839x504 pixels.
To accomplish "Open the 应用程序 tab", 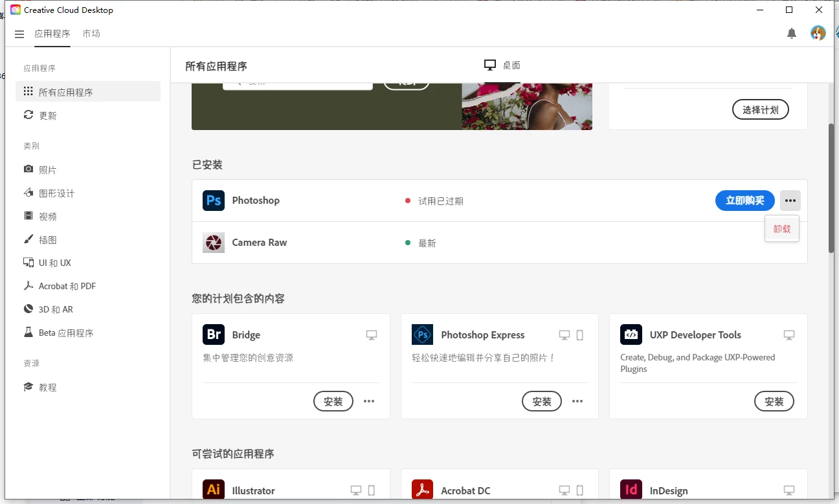I will [x=52, y=34].
